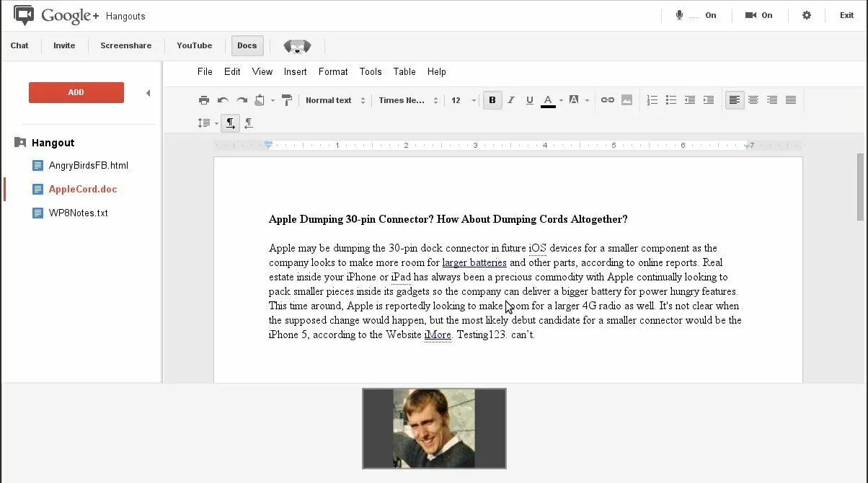Click the red ADD button
868x483 pixels.
76,92
